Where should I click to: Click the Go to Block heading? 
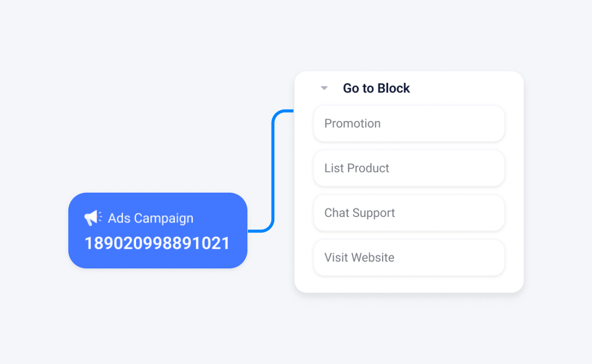tap(376, 88)
